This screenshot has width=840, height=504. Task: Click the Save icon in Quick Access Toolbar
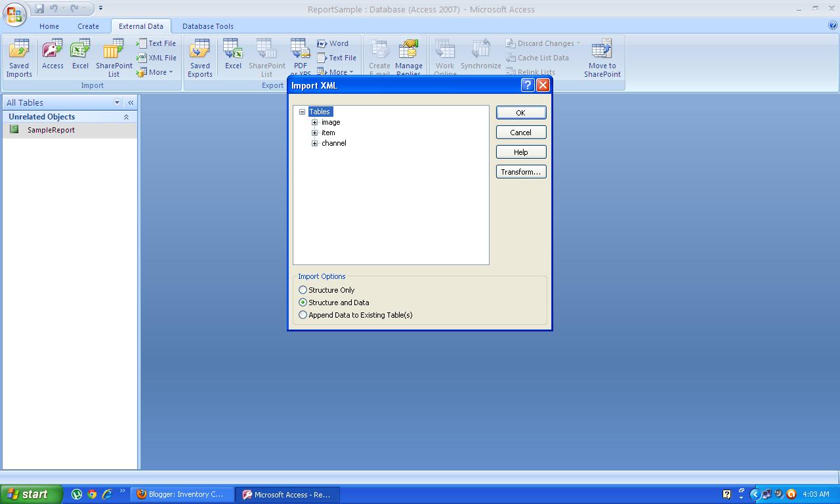(x=39, y=9)
